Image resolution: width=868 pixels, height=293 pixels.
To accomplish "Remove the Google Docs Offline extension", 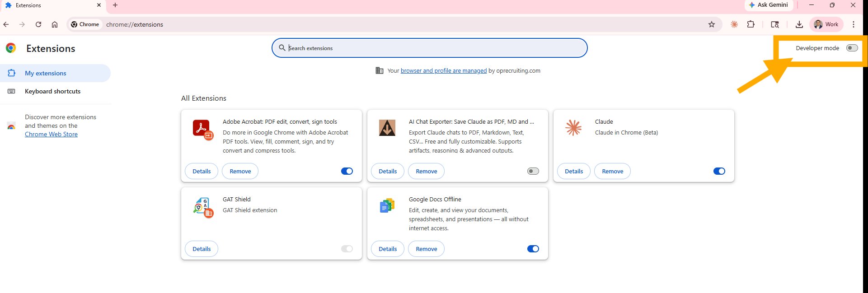I will (x=427, y=249).
